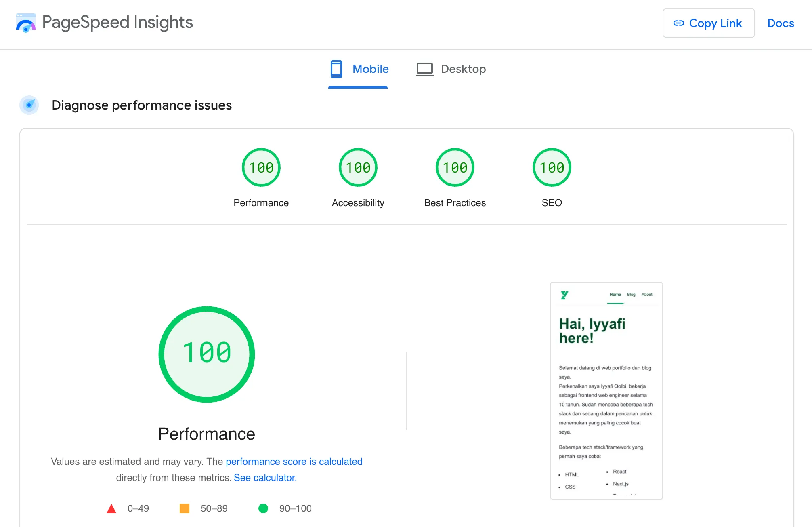Click the radar icon beside Diagnose performance issues

coord(29,105)
